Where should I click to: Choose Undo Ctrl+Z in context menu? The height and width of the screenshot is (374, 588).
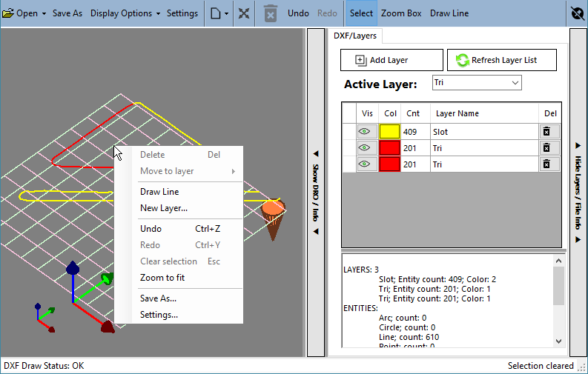[179, 229]
